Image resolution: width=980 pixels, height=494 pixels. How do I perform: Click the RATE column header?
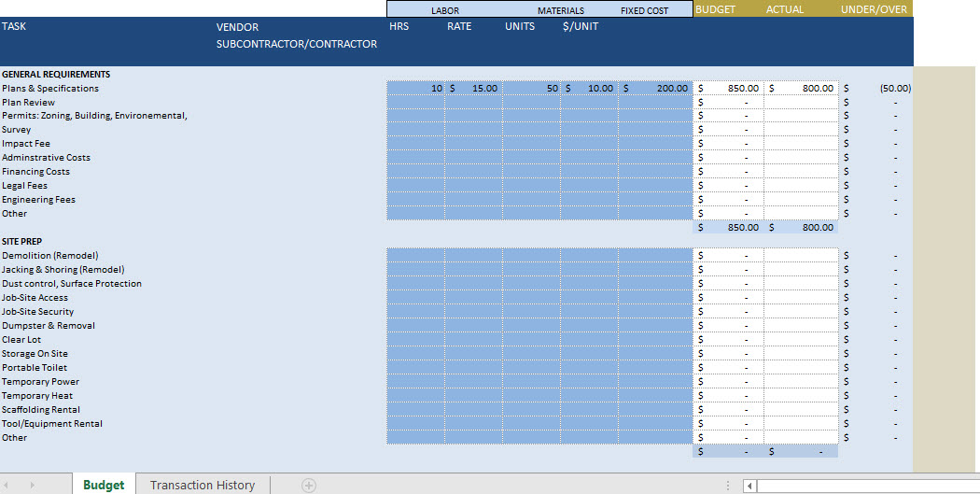pos(459,26)
